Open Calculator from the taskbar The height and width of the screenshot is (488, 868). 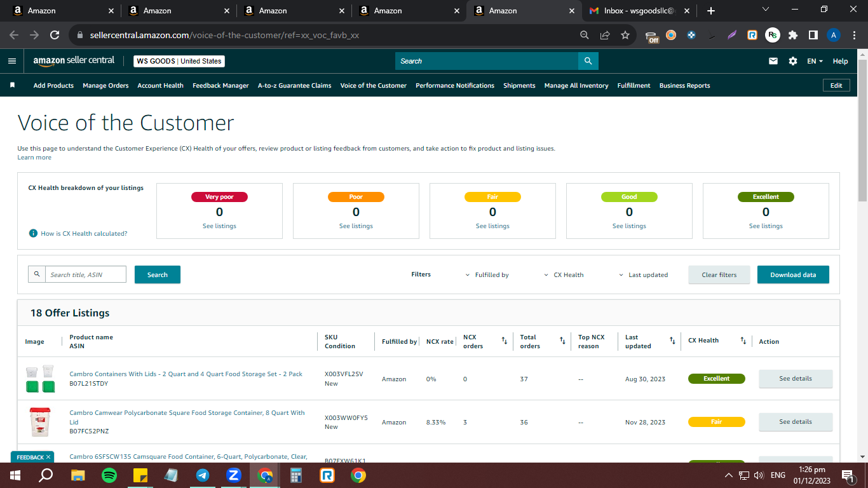pyautogui.click(x=295, y=475)
